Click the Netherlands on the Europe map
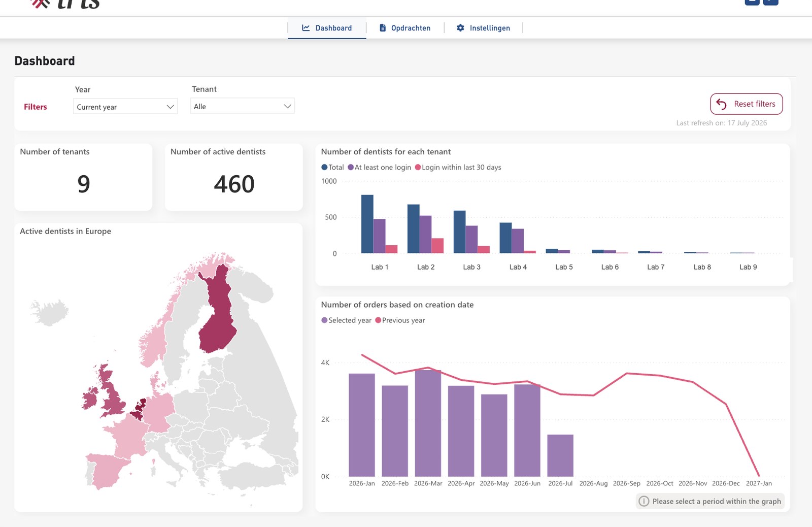Image resolution: width=812 pixels, height=527 pixels. 141,405
